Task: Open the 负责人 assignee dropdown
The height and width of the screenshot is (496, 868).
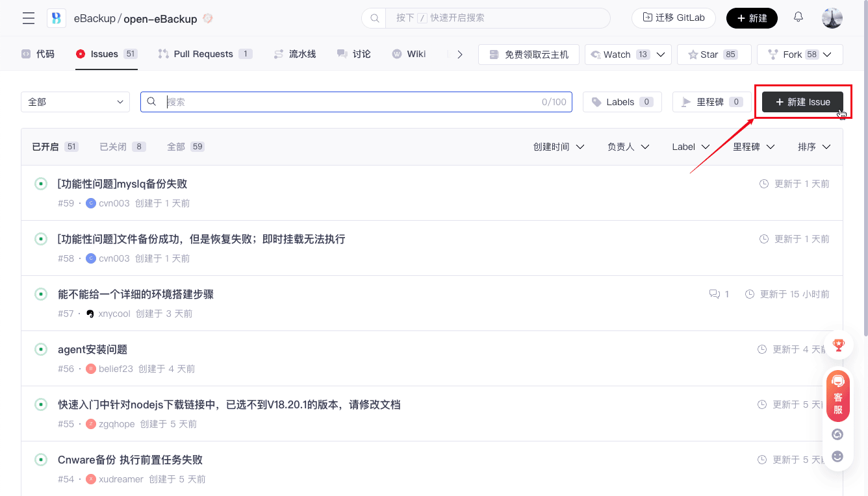Action: point(628,147)
